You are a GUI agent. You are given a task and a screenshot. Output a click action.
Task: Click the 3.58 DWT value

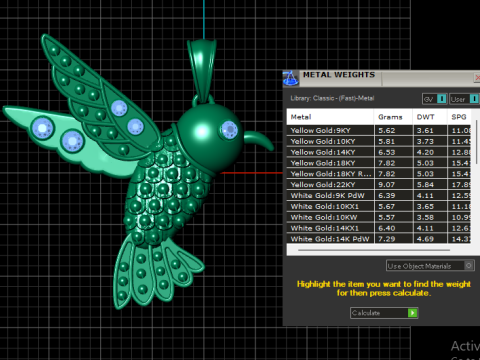pyautogui.click(x=425, y=217)
